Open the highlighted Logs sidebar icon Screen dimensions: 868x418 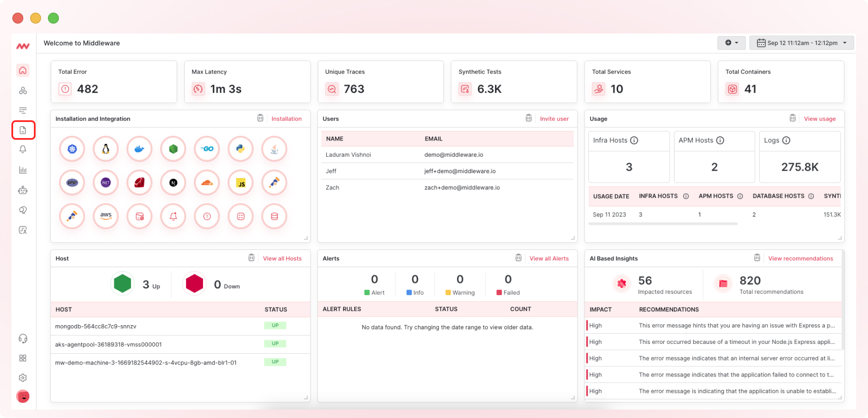coord(23,130)
